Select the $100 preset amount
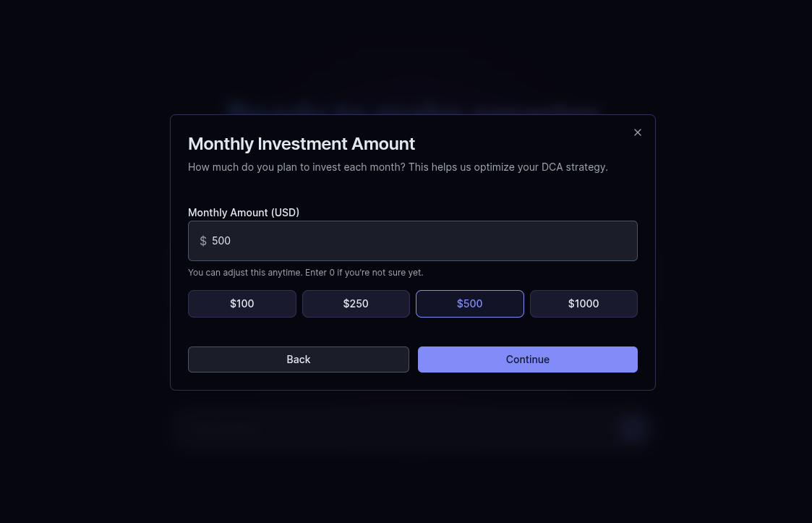Image resolution: width=812 pixels, height=523 pixels. pyautogui.click(x=242, y=304)
